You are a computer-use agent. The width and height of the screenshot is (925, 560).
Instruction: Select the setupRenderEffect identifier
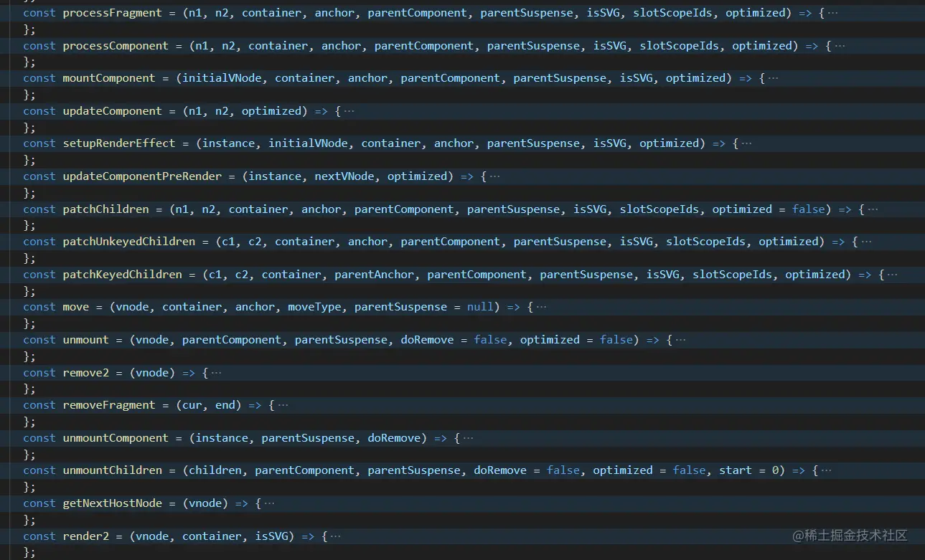click(119, 143)
